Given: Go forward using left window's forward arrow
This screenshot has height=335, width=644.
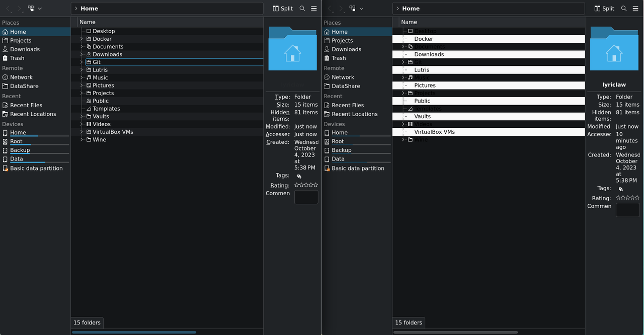Looking at the screenshot, I should click(20, 9).
